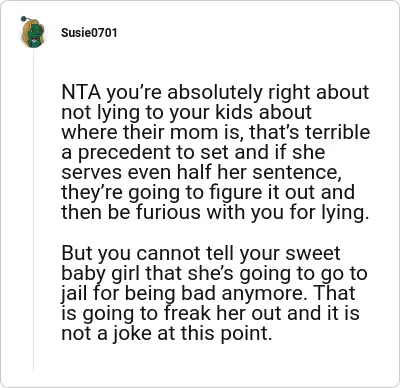This screenshot has height=388, width=400.
Task: Click the words where their mom is
Action: pyautogui.click(x=151, y=132)
